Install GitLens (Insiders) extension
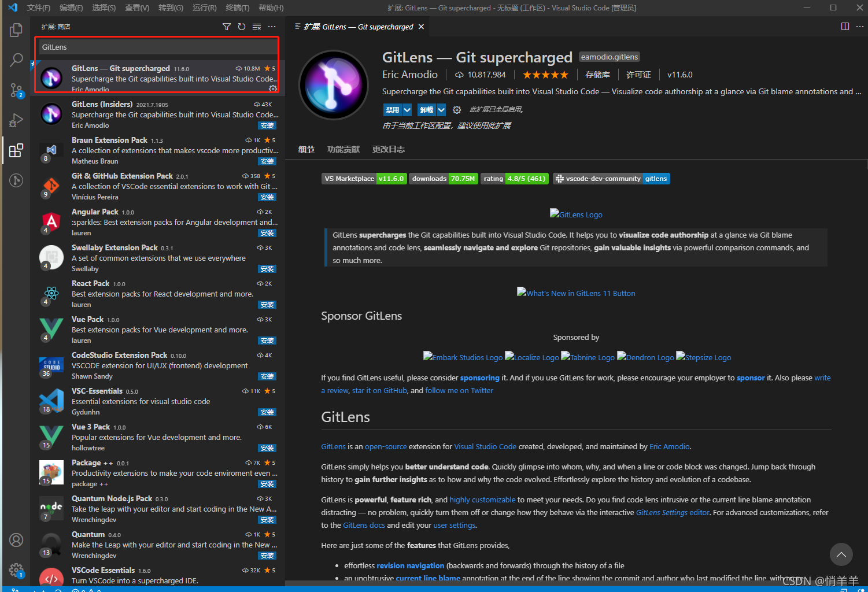The image size is (868, 592). (x=267, y=125)
